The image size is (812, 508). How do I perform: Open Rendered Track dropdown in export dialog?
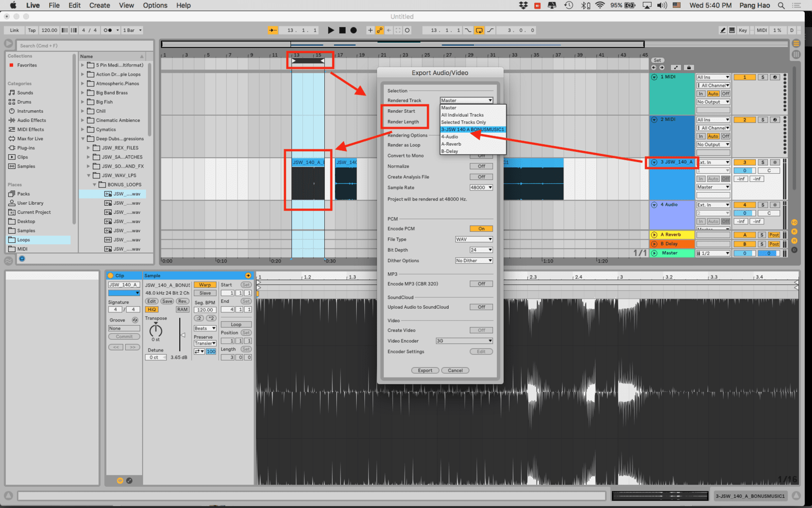(466, 101)
